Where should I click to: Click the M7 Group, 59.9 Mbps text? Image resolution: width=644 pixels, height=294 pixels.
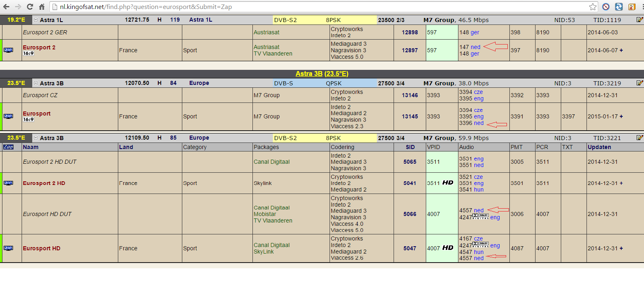pyautogui.click(x=456, y=138)
